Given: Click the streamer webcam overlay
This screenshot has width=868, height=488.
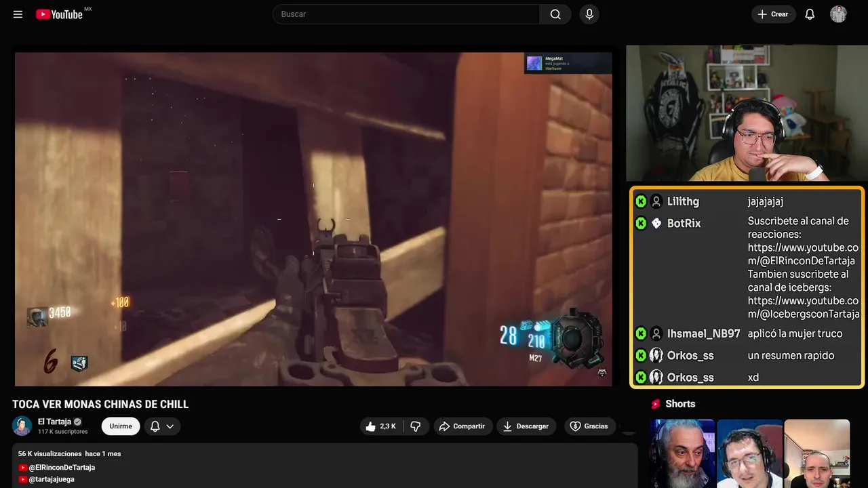Looking at the screenshot, I should 747,113.
